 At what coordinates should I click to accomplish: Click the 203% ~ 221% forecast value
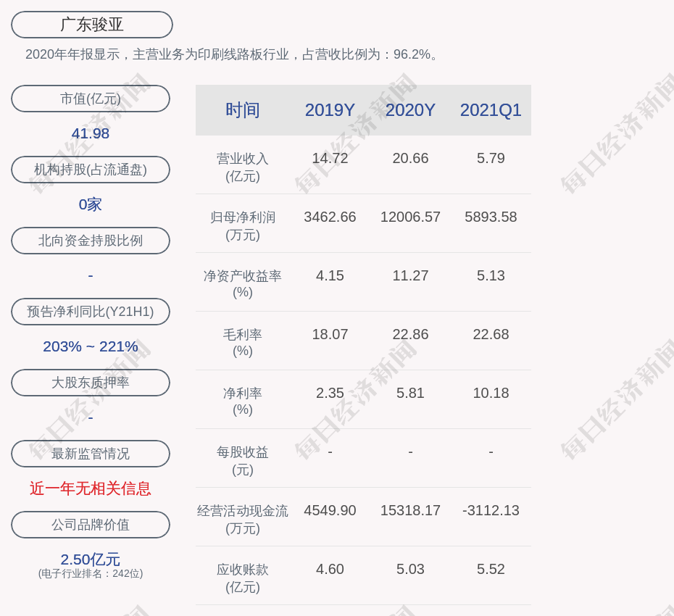click(91, 346)
